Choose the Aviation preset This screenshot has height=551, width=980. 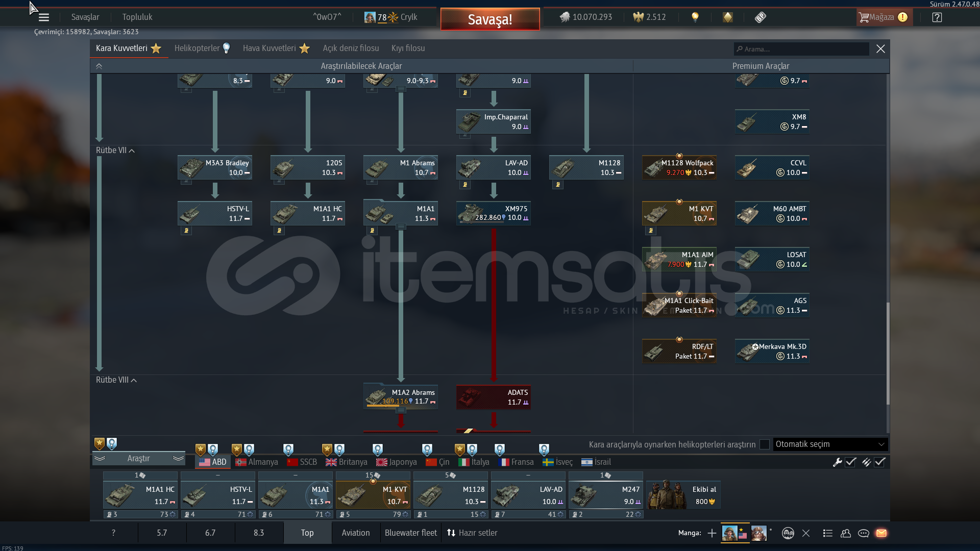(356, 533)
